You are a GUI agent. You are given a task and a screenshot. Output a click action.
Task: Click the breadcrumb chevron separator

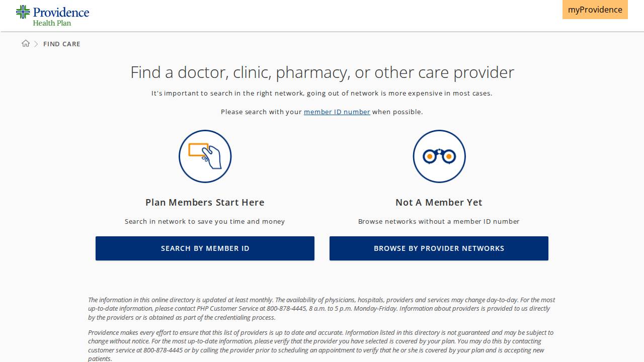point(36,44)
